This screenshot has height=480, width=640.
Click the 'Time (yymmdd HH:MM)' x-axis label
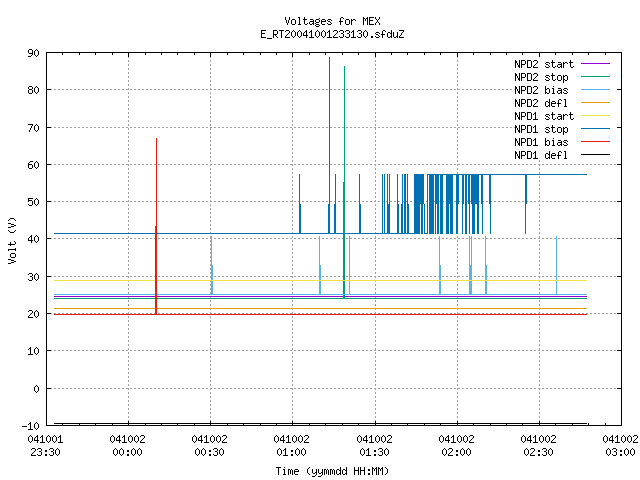[x=332, y=471]
